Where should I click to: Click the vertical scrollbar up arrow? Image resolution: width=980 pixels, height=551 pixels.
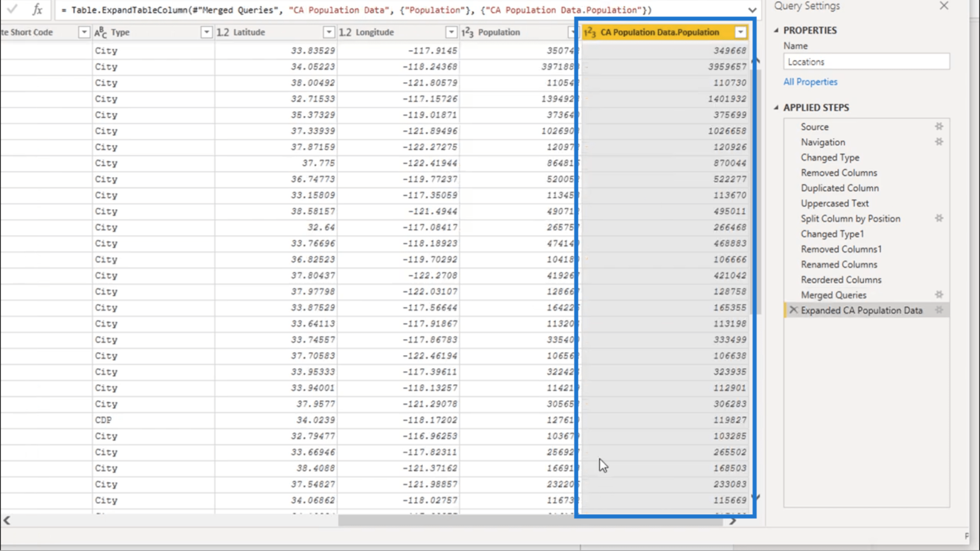[x=756, y=61]
